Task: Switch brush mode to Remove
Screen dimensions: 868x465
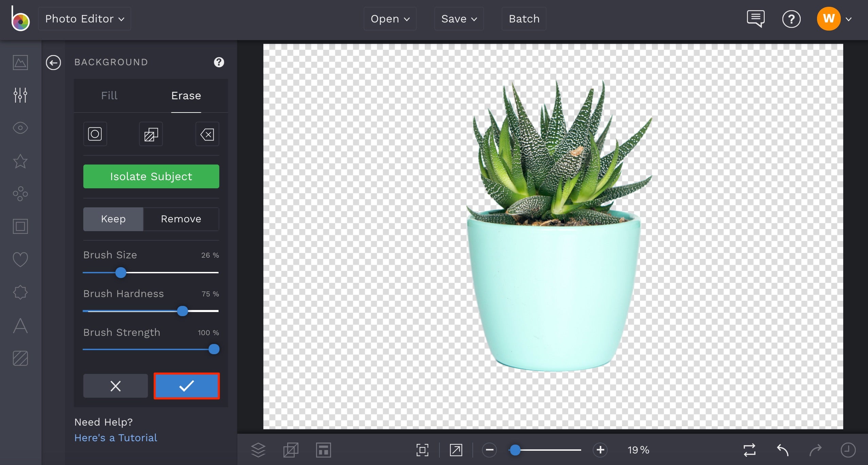Action: [181, 219]
